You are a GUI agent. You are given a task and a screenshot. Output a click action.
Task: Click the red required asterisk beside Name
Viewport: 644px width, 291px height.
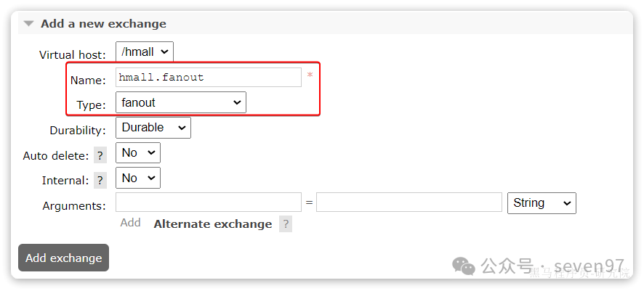(x=310, y=75)
